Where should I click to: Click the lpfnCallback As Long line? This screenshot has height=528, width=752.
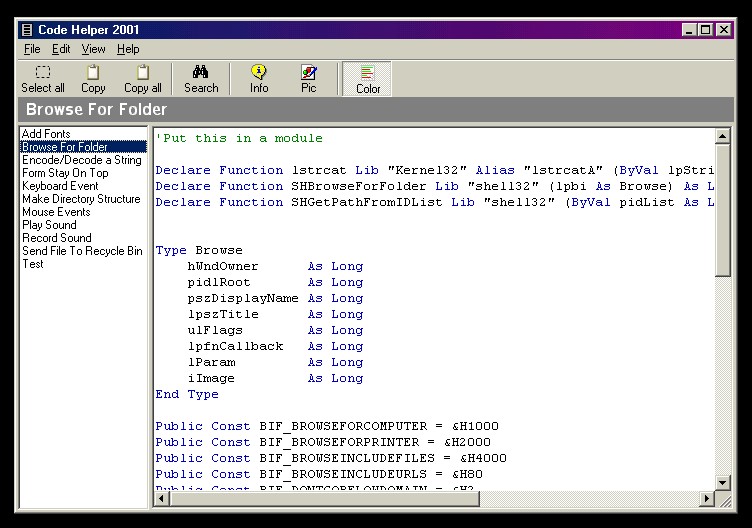tap(275, 346)
